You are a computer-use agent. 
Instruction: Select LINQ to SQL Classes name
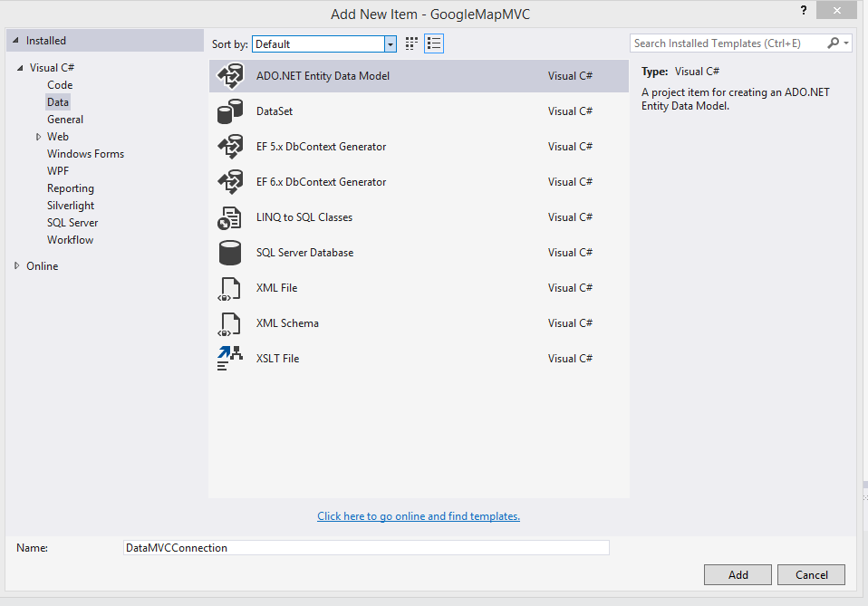[x=304, y=217]
